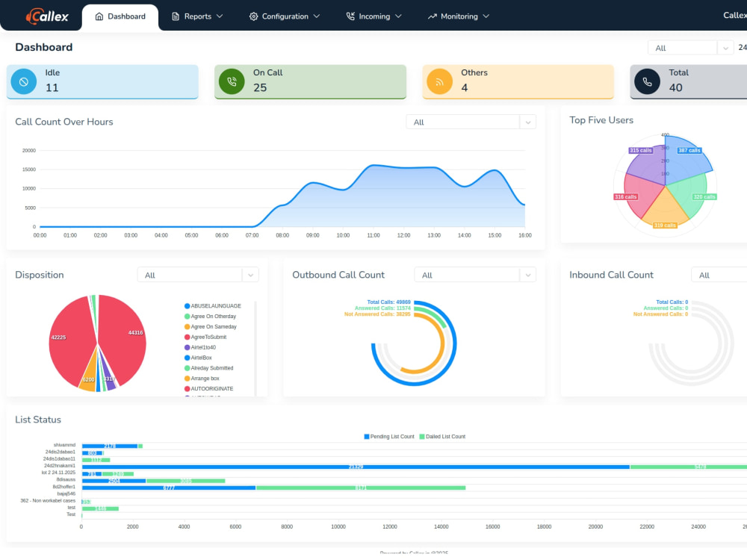Click the Dashboard home icon
Viewport: 747px width, 560px height.
pos(99,16)
